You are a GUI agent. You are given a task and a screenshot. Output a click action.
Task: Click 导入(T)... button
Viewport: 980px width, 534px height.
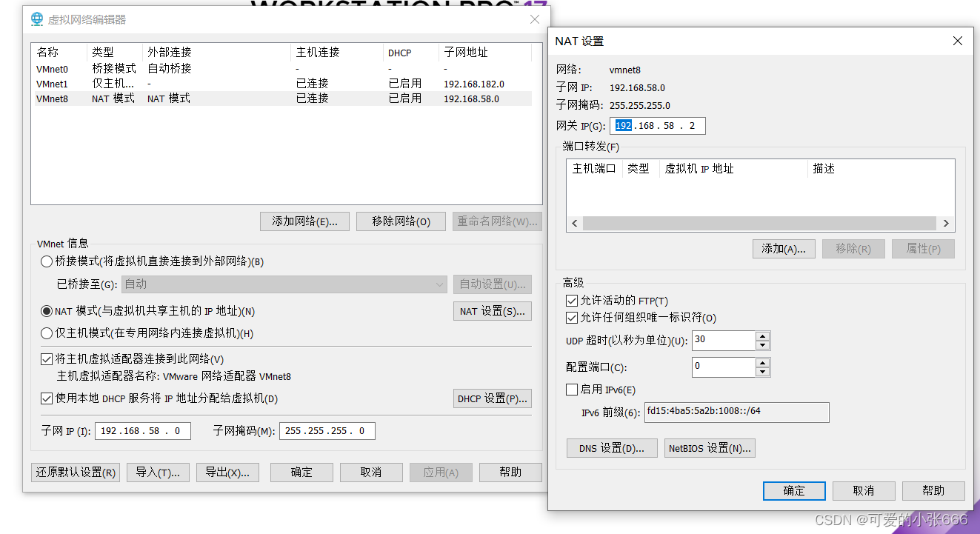pos(158,473)
